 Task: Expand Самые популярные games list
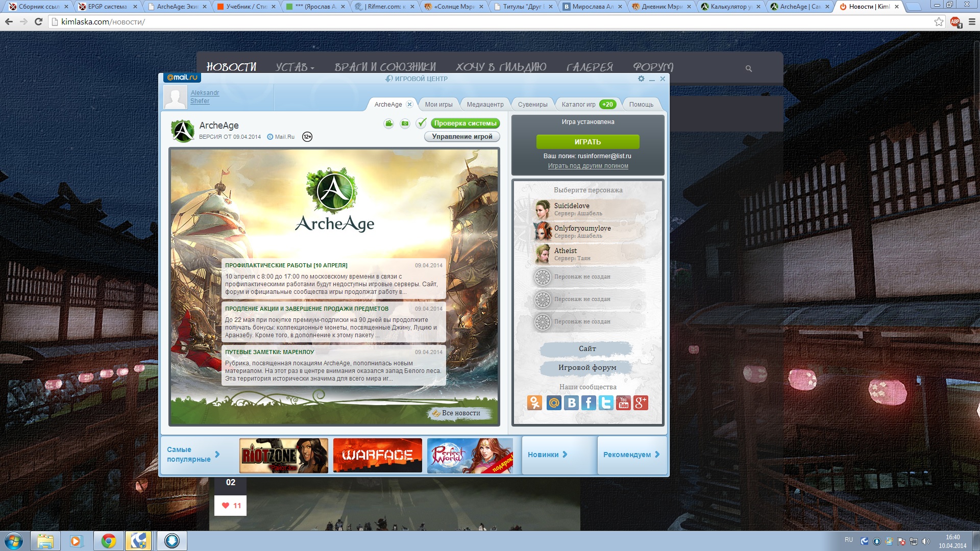coord(193,455)
